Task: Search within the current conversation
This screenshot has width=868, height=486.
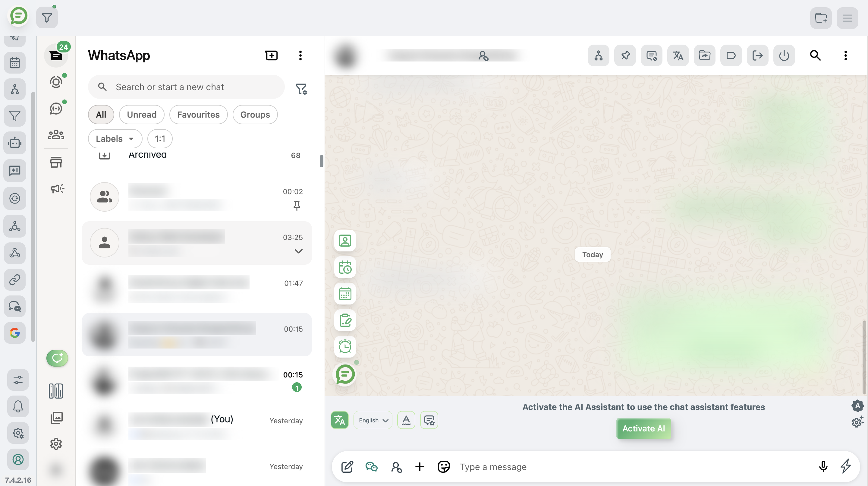Action: (x=815, y=55)
